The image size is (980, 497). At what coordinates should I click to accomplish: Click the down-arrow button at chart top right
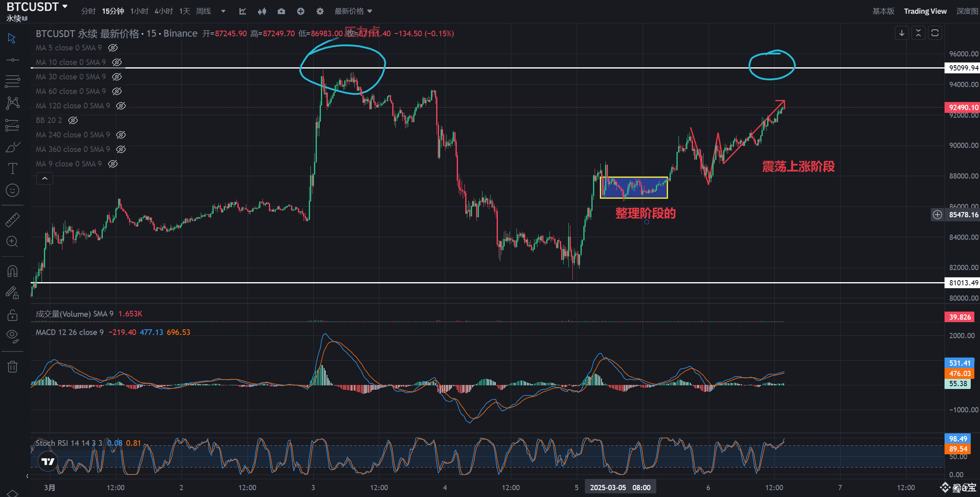[x=902, y=33]
